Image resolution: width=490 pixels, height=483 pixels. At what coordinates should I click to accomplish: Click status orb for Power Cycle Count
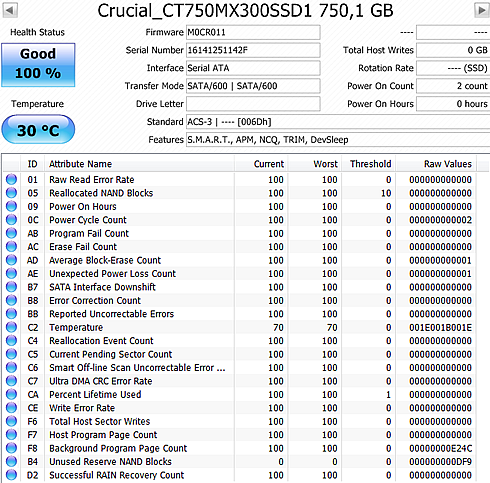pyautogui.click(x=11, y=220)
